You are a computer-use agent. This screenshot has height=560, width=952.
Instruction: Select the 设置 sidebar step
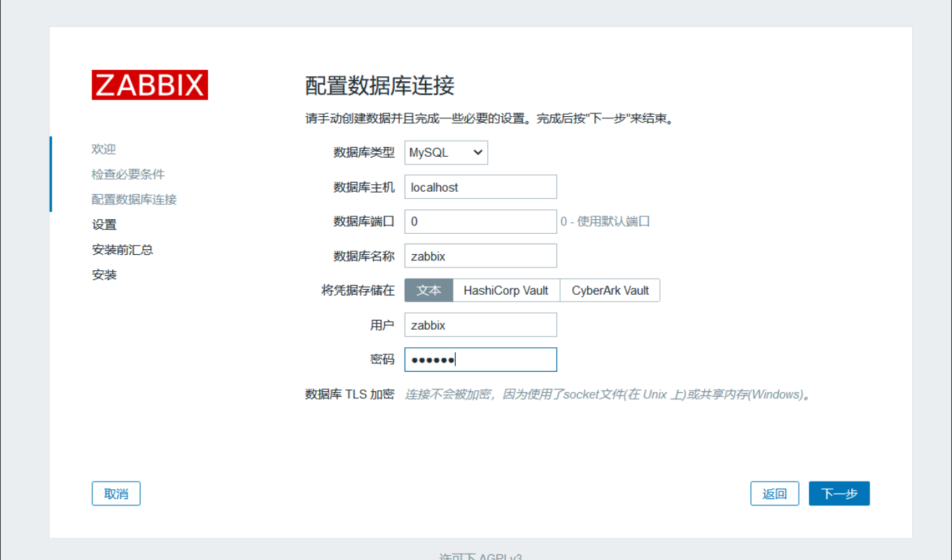104,225
